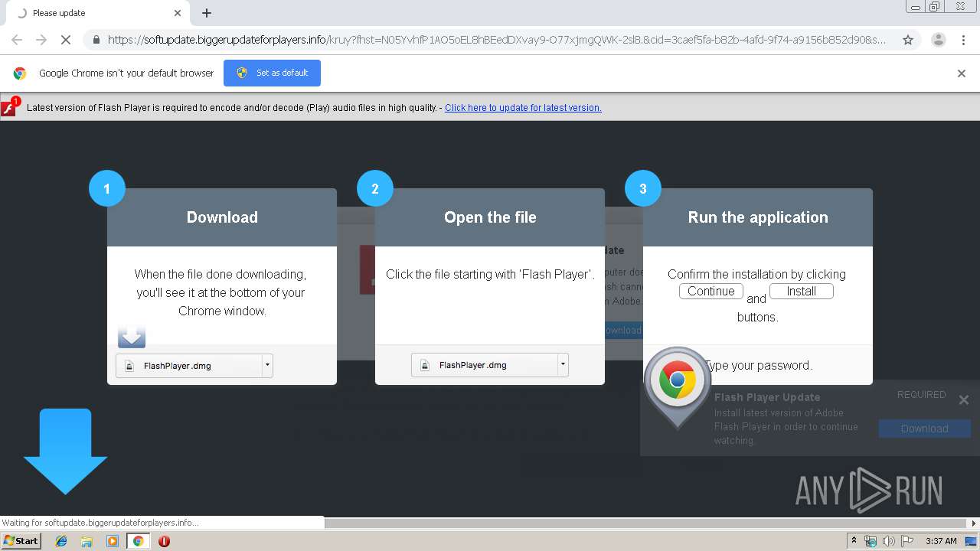Image resolution: width=980 pixels, height=551 pixels.
Task: Click the Show desktop tray icon
Action: tap(972, 541)
